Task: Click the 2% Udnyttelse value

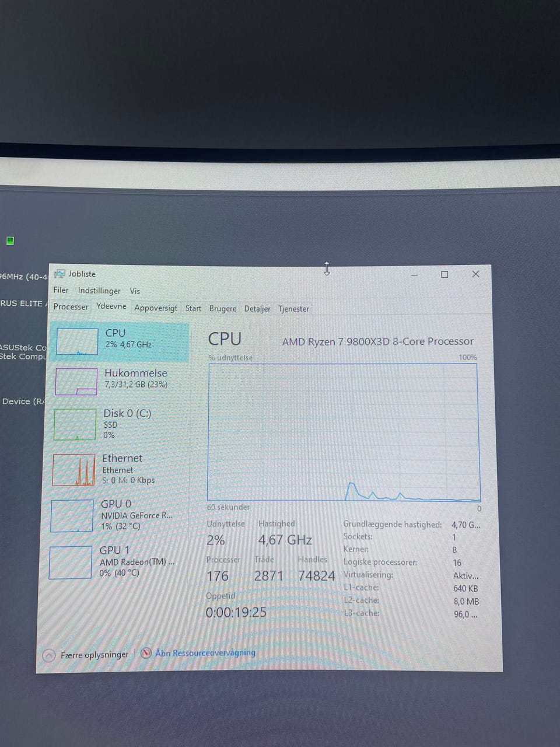Action: tap(216, 540)
